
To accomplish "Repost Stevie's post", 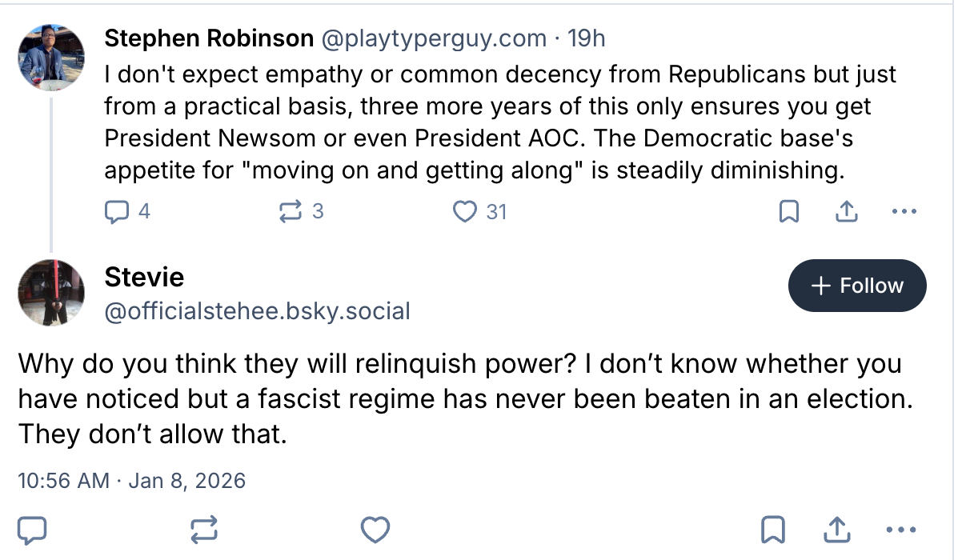I will coord(203,529).
